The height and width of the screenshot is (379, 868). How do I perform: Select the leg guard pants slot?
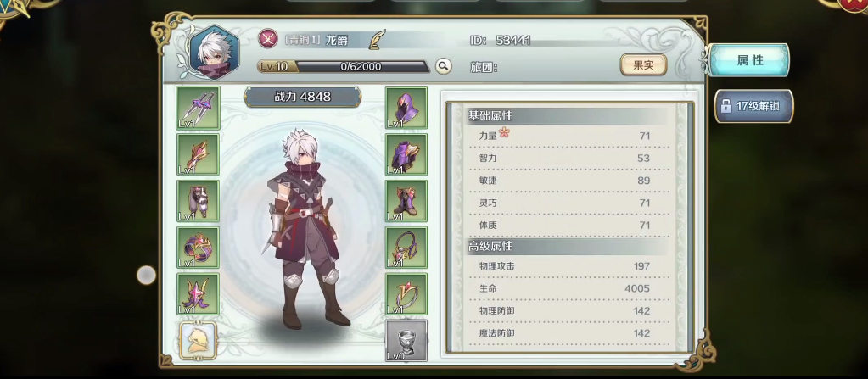point(199,201)
